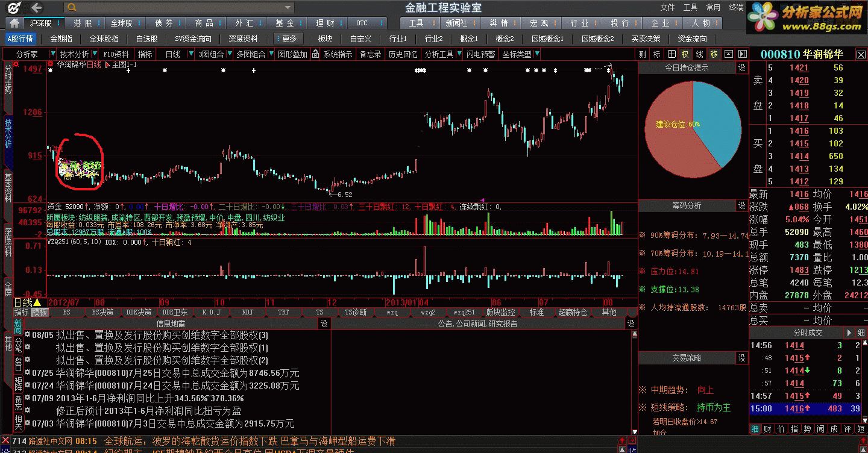The height and width of the screenshot is (453, 868).
Task: Click the 测 measure tool button
Action: point(643,54)
